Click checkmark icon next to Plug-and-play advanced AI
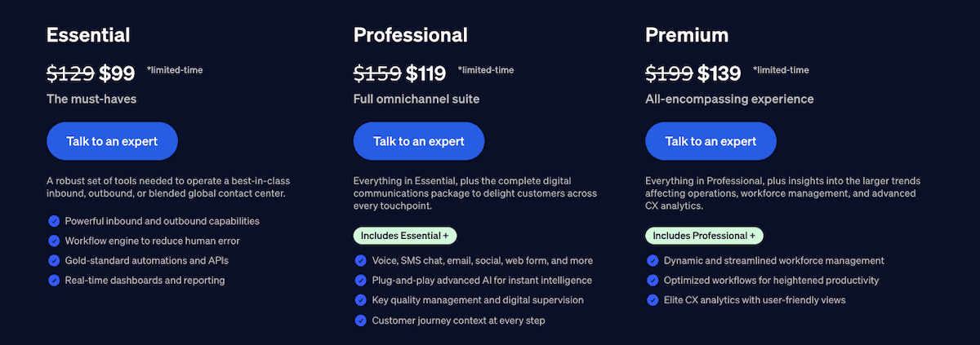 [360, 281]
